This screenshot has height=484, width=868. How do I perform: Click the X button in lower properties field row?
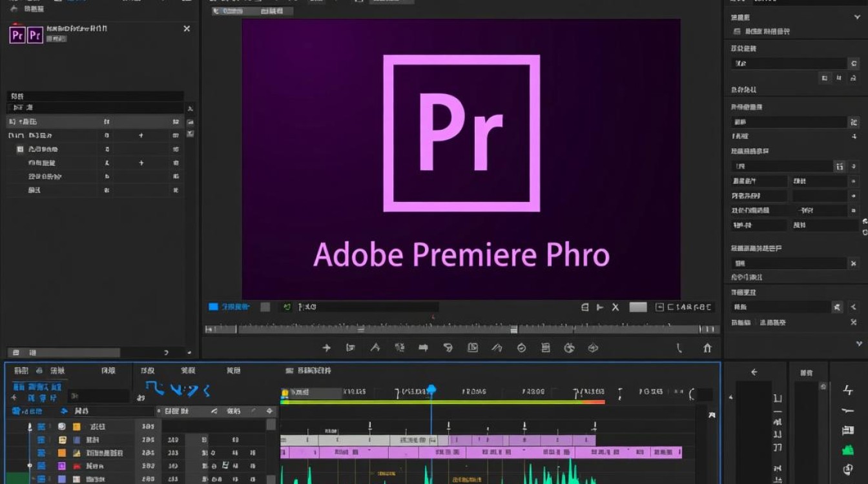tap(853, 263)
